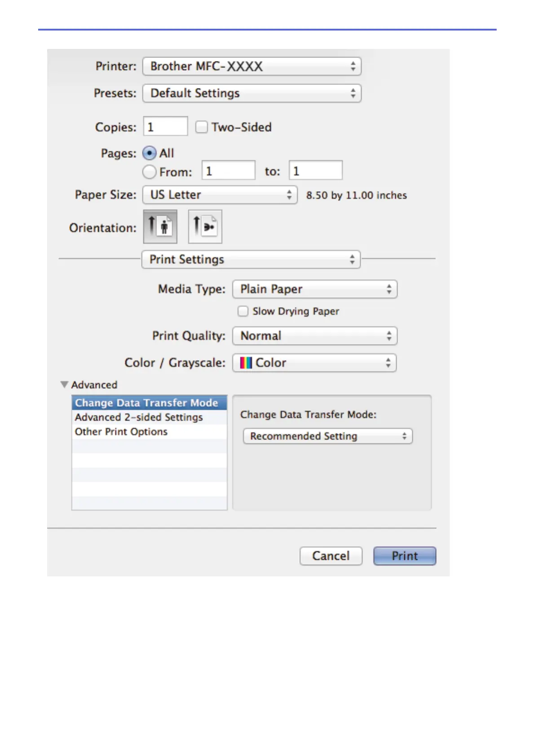The width and height of the screenshot is (535, 756).
Task: Choose the From page range radio button
Action: pyautogui.click(x=150, y=172)
